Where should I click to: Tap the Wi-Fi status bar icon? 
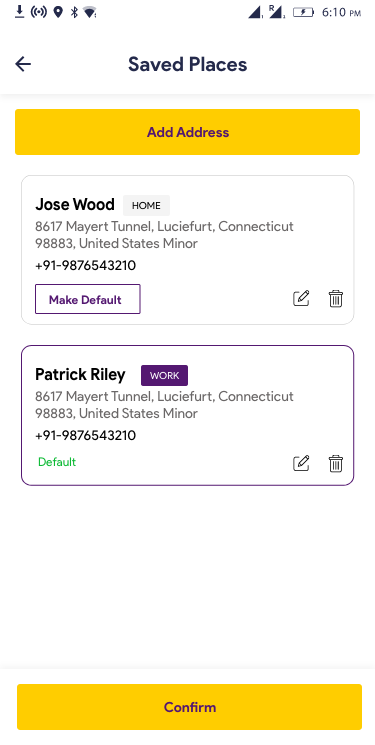pyautogui.click(x=89, y=12)
